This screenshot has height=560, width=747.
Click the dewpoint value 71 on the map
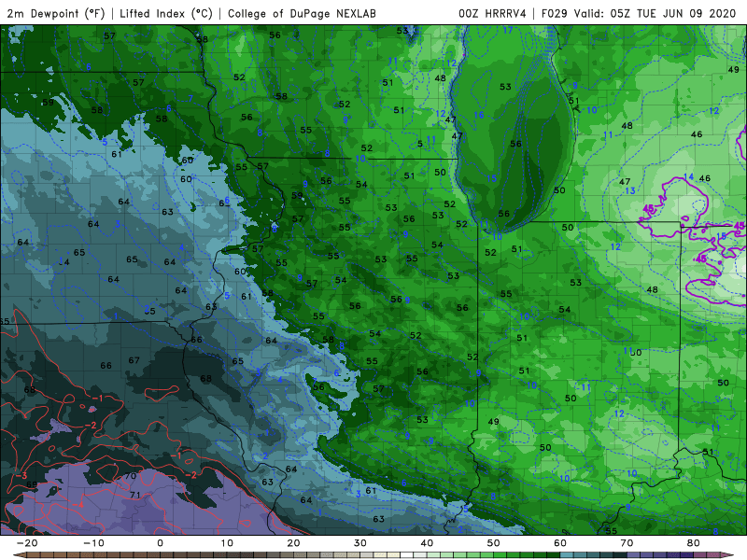tap(135, 496)
